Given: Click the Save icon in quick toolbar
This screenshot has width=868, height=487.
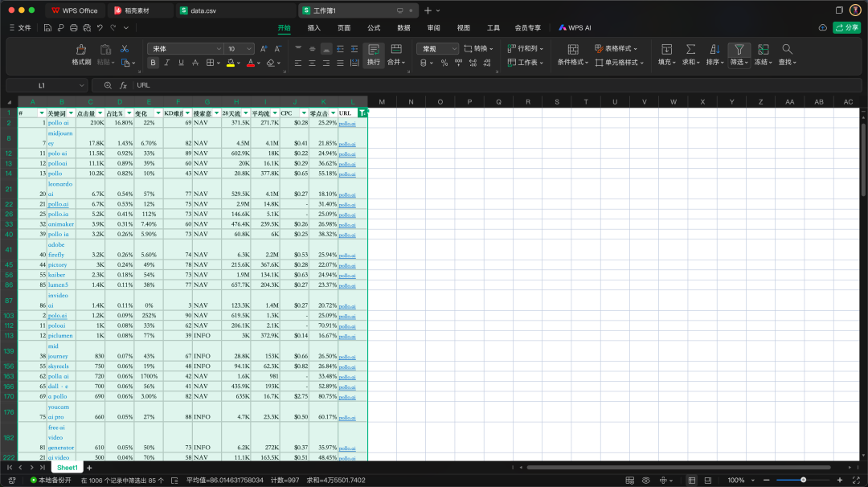Looking at the screenshot, I should (x=47, y=27).
